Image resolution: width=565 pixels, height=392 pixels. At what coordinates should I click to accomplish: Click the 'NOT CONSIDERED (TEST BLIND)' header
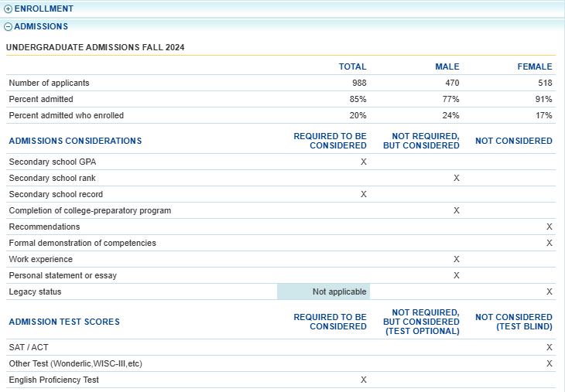(514, 322)
